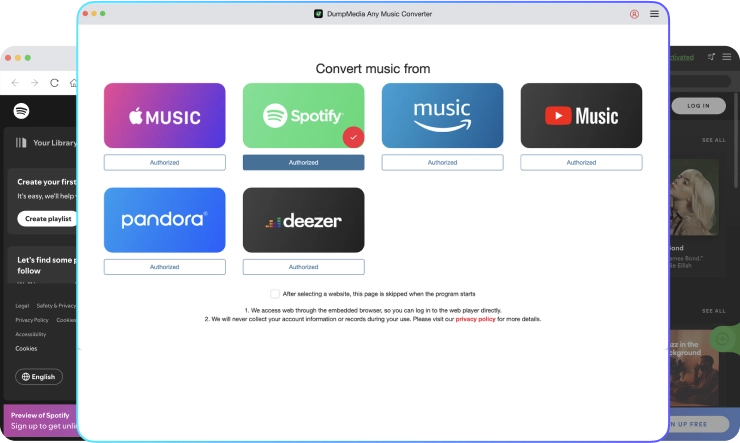Screen dimensions: 740x443
Task: Click lower SEE ALL in right window
Action: [714, 311]
